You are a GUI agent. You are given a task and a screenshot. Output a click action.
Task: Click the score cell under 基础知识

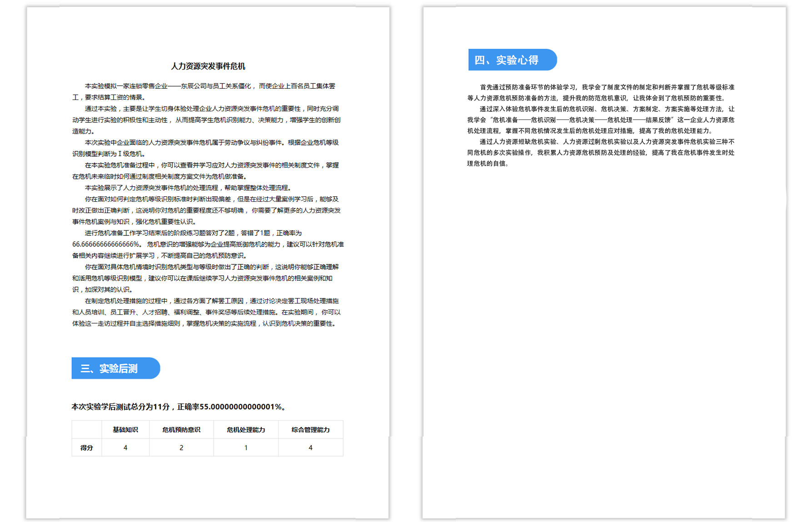click(x=125, y=448)
